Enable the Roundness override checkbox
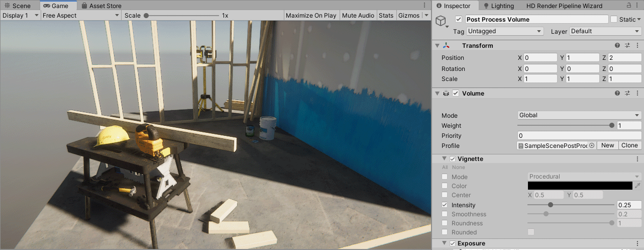644x250 pixels. click(445, 223)
